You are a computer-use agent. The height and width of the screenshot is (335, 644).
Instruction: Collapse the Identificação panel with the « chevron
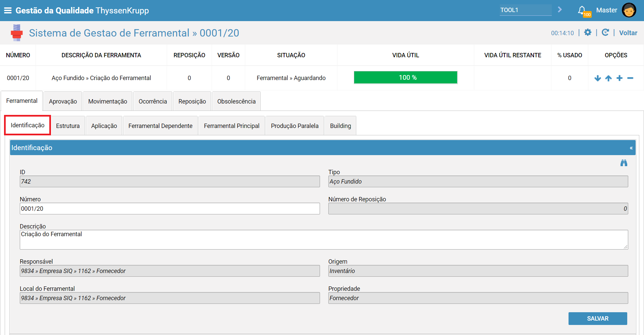(632, 147)
